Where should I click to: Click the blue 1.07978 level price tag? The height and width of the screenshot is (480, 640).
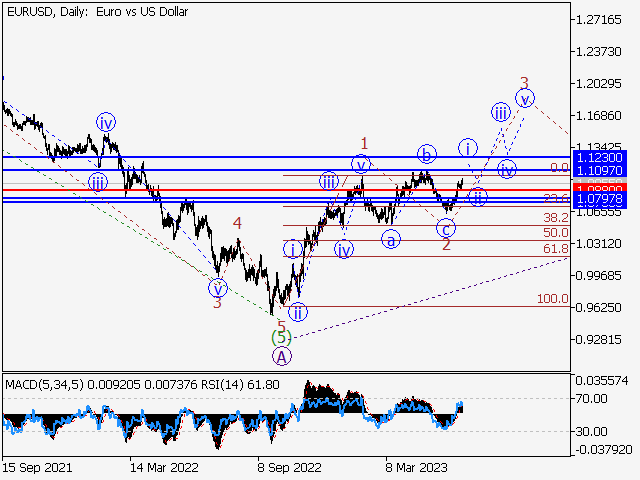(x=600, y=200)
